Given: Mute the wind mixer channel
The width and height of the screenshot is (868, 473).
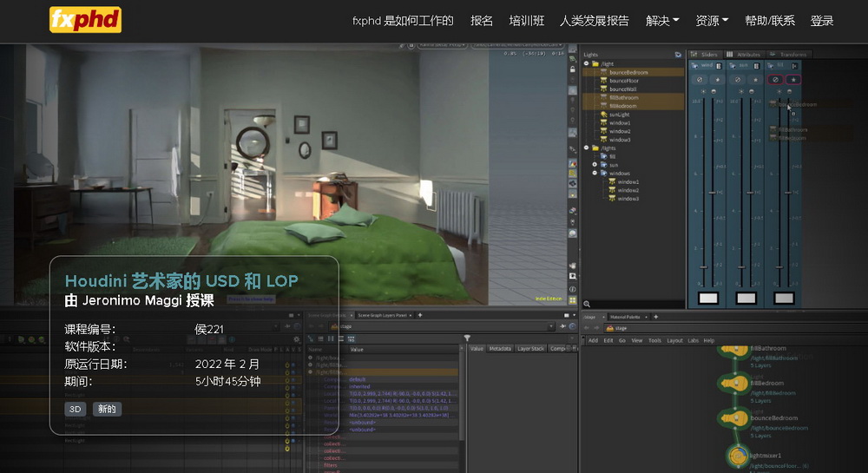Looking at the screenshot, I should [699, 80].
